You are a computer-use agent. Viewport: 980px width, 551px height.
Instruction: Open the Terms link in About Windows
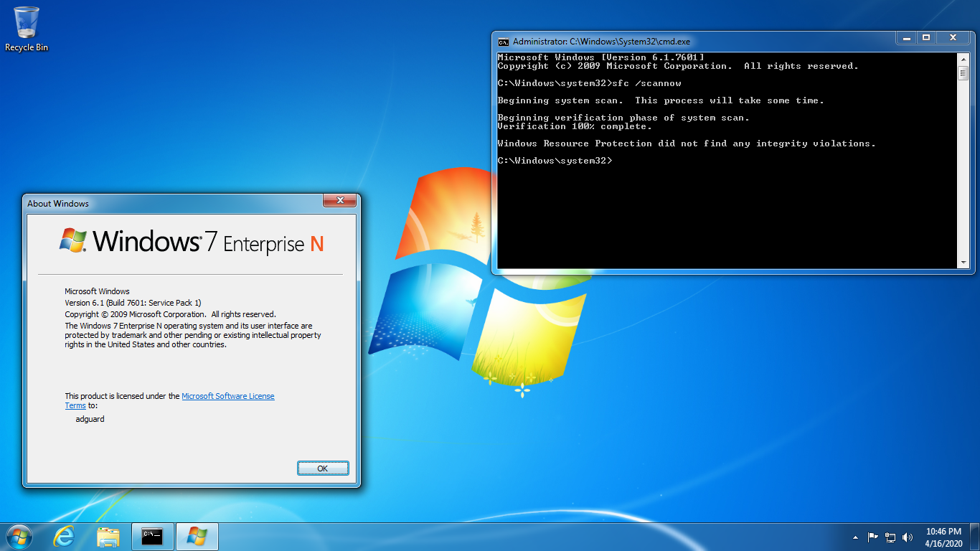(75, 405)
